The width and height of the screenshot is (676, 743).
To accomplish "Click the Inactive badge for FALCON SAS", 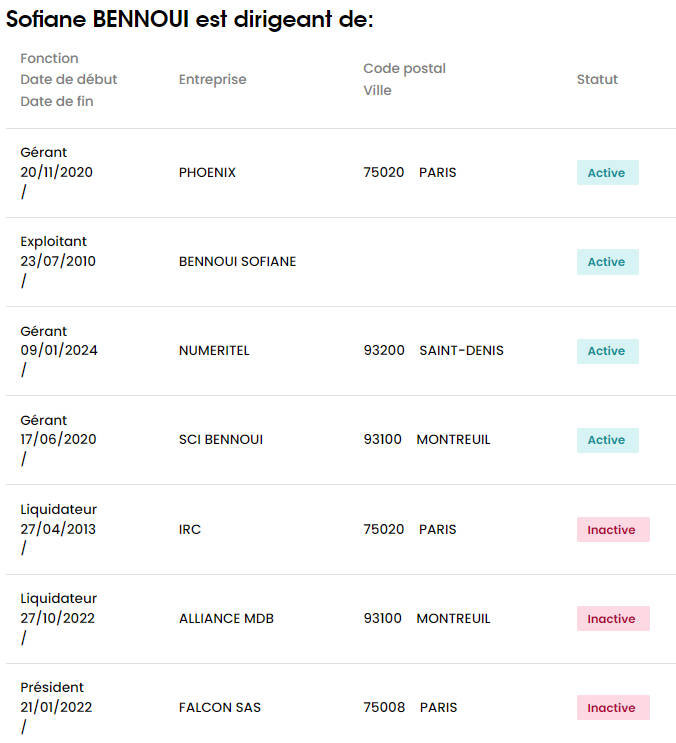I will tap(613, 707).
